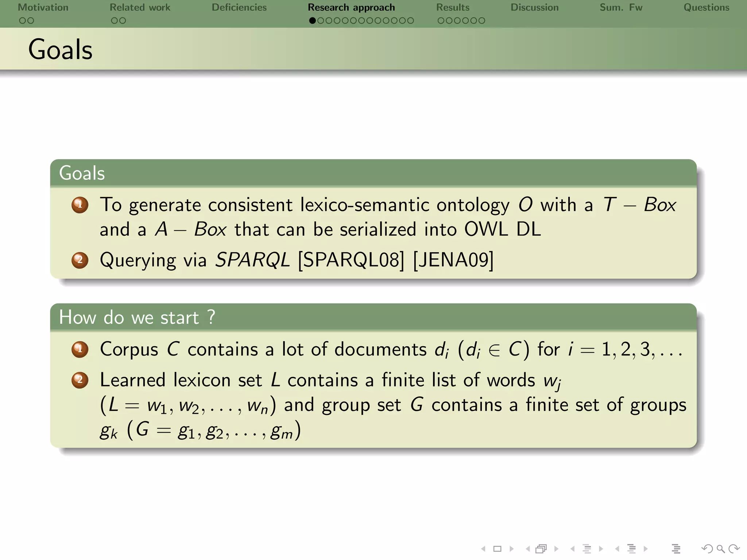The height and width of the screenshot is (560, 747).
Task: Follow the [SPARQL08] citation link
Action: [x=351, y=260]
